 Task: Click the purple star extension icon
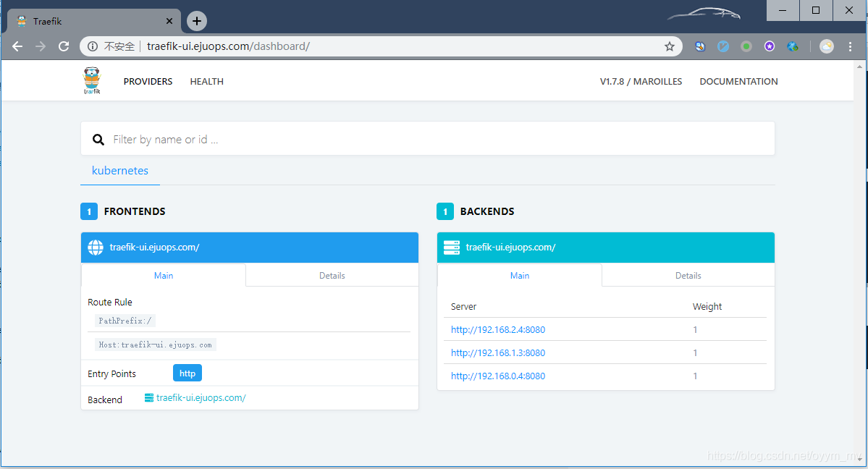[x=770, y=46]
